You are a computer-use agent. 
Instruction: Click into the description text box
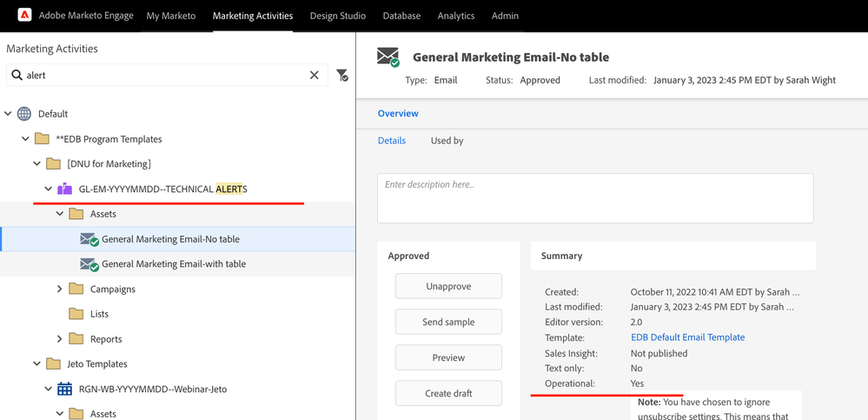[594, 198]
